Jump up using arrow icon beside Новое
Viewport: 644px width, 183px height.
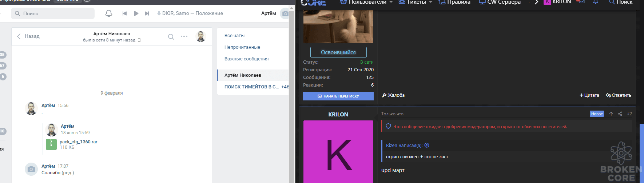[x=611, y=114]
